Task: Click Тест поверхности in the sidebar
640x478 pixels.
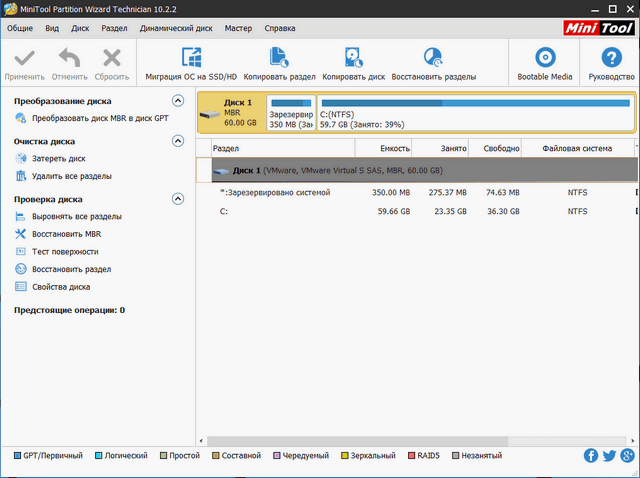Action: pos(65,251)
